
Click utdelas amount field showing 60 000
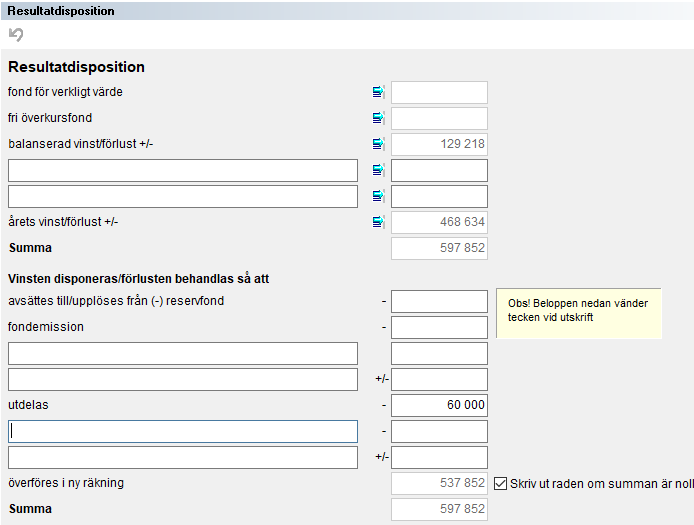439,405
